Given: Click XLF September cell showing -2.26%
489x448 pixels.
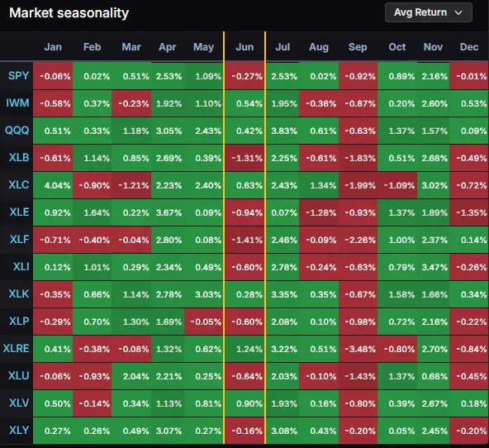Looking at the screenshot, I should pyautogui.click(x=358, y=240).
